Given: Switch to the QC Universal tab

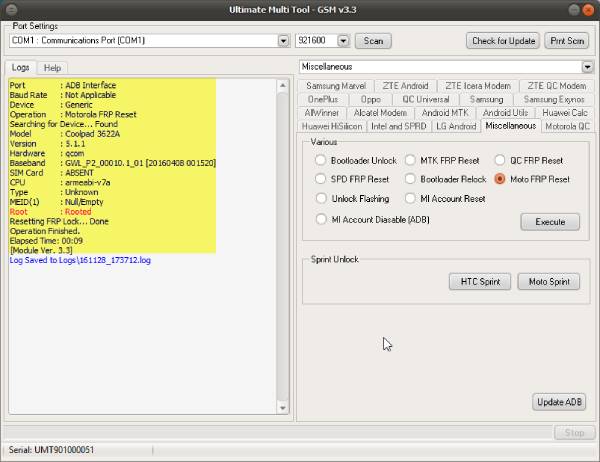Looking at the screenshot, I should [x=426, y=100].
